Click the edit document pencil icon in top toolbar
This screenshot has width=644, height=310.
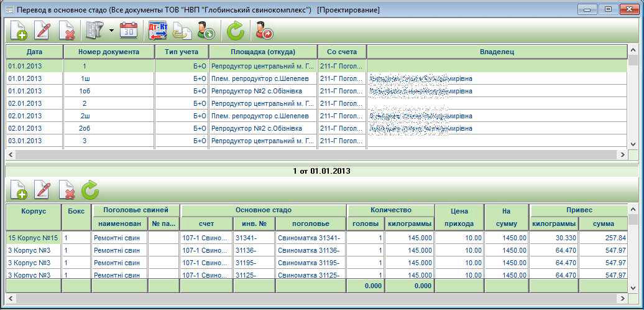(x=43, y=30)
